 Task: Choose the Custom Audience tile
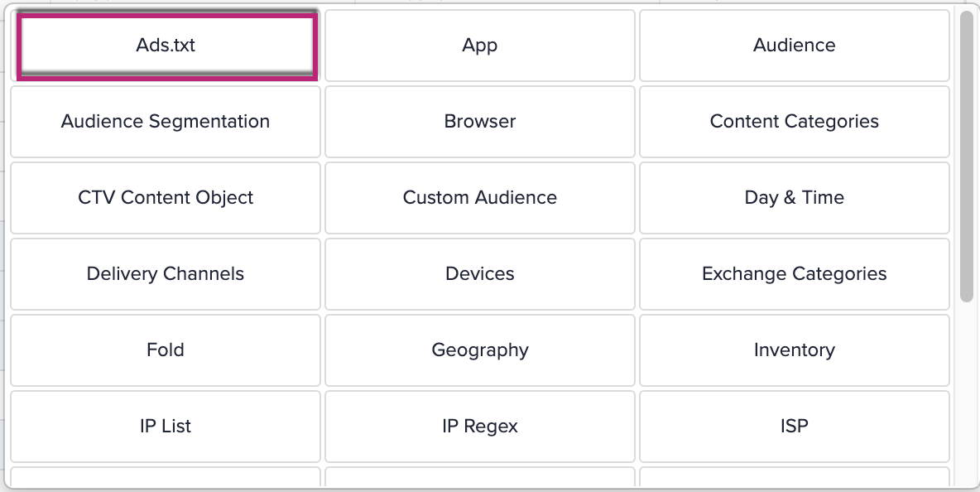(480, 198)
